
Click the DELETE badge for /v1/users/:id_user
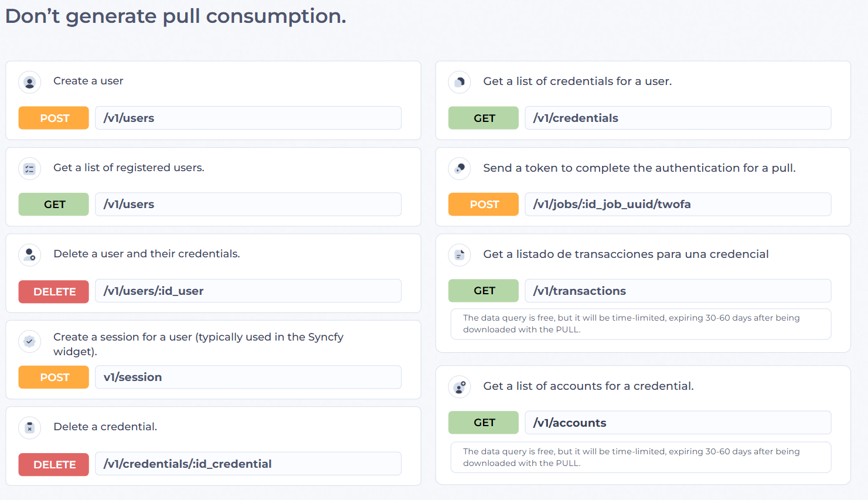54,291
